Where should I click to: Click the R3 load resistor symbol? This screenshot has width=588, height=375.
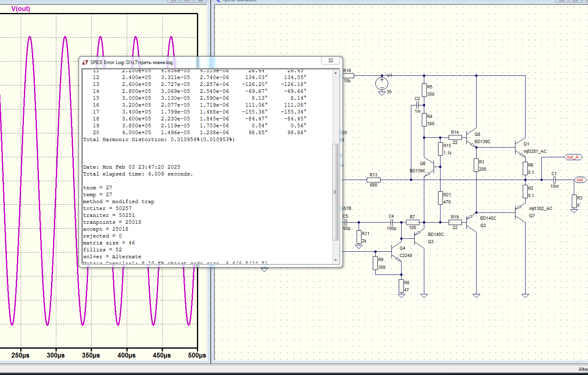click(x=574, y=201)
